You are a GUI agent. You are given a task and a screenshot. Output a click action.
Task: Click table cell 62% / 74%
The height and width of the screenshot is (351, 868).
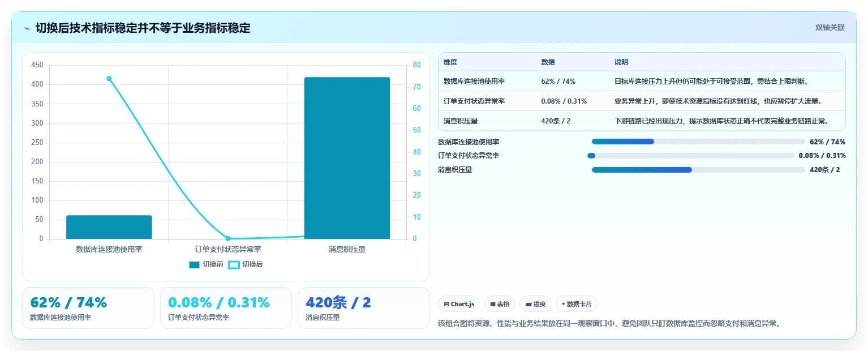pyautogui.click(x=558, y=82)
